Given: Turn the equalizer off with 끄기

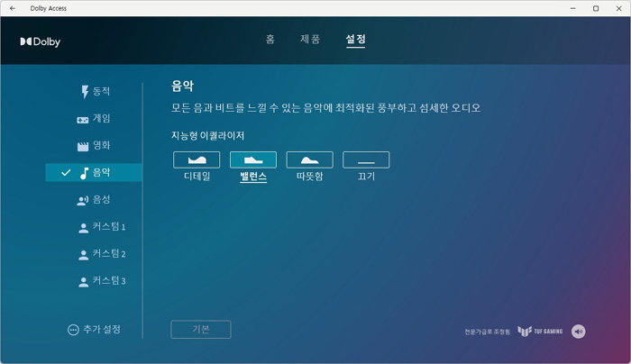Looking at the screenshot, I should tap(366, 160).
